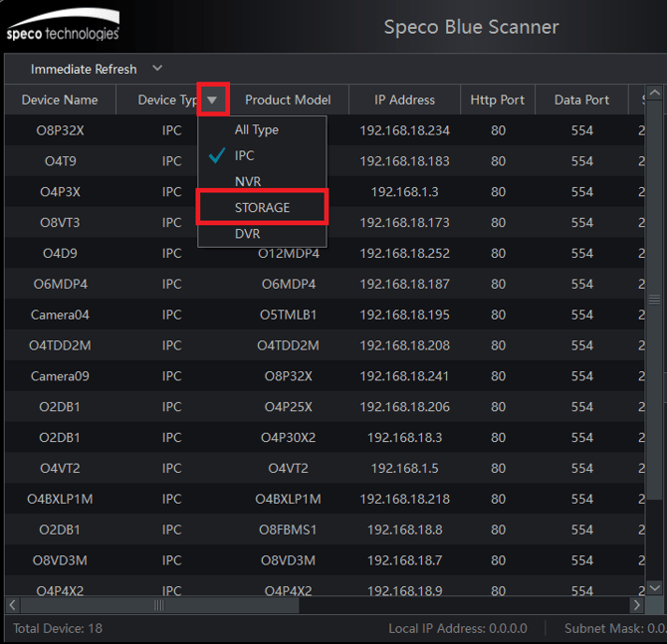Screen dimensions: 667x644
Task: Sort by the Device Name column header
Action: 60,100
